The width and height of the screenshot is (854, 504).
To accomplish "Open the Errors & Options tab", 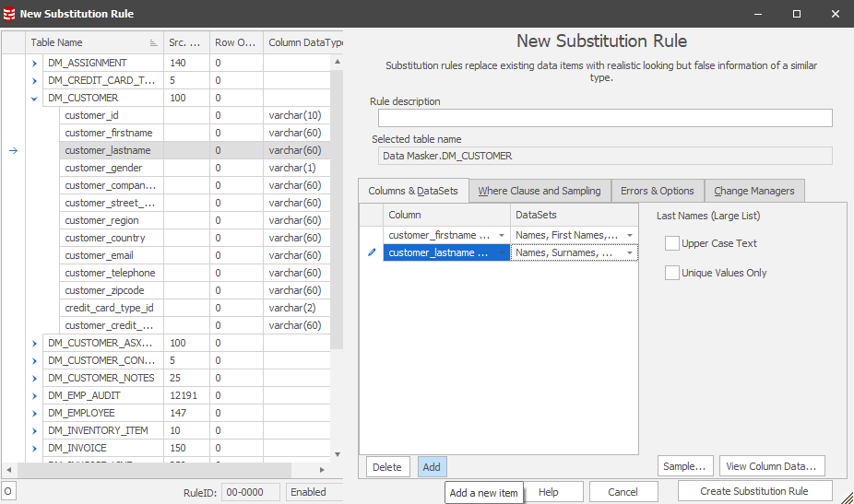I will pos(657,191).
